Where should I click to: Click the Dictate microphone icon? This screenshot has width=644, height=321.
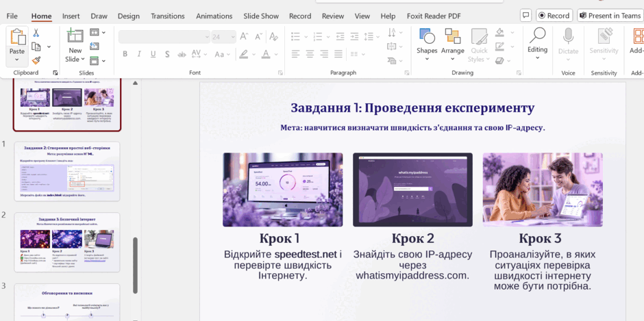(x=568, y=36)
